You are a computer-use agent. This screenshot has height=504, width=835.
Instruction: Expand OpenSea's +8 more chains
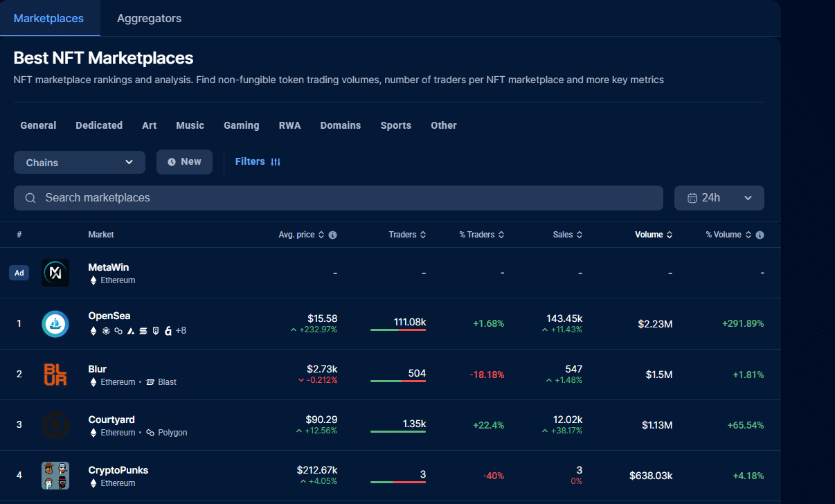click(x=181, y=331)
